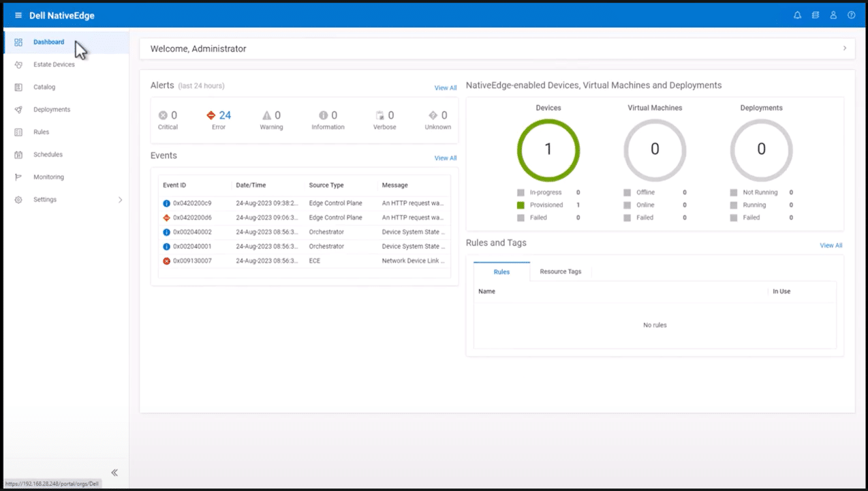Viewport: 868px width, 491px height.
Task: Expand the Welcome, Administrator panel chevron
Action: click(x=845, y=48)
